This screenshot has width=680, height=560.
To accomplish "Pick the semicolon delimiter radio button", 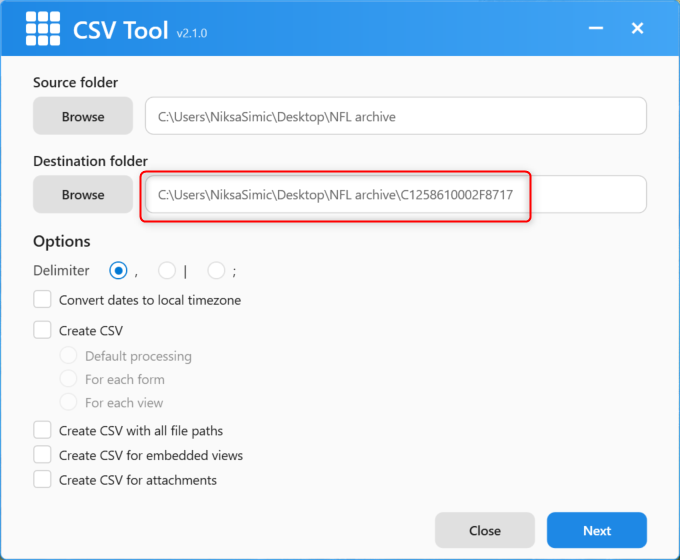I will tap(216, 270).
